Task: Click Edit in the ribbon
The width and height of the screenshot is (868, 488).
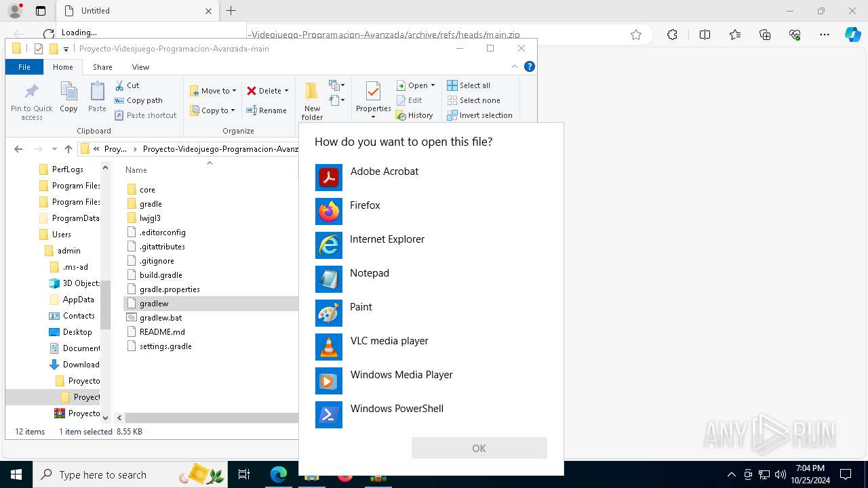Action: tap(409, 100)
